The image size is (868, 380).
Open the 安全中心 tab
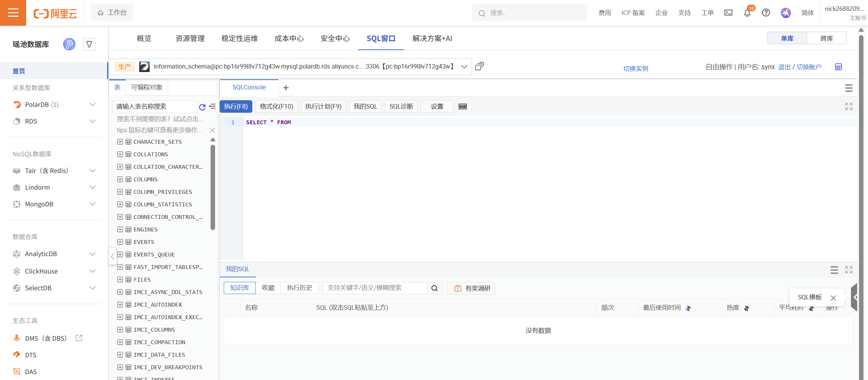coord(335,38)
